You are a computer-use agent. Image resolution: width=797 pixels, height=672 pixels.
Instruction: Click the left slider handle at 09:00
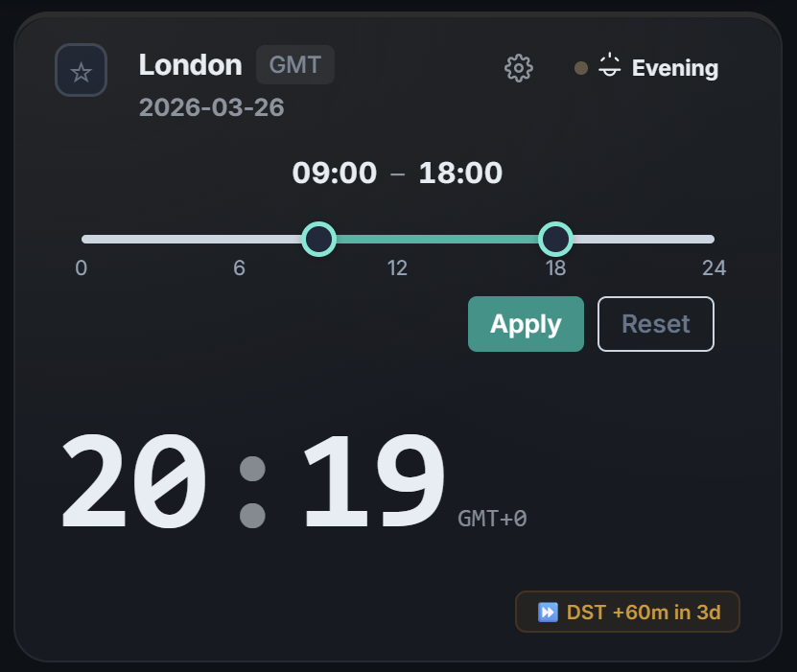(318, 239)
